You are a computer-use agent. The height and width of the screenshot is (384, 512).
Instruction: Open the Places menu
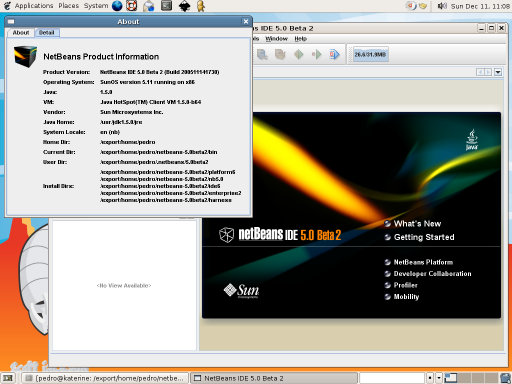click(68, 6)
